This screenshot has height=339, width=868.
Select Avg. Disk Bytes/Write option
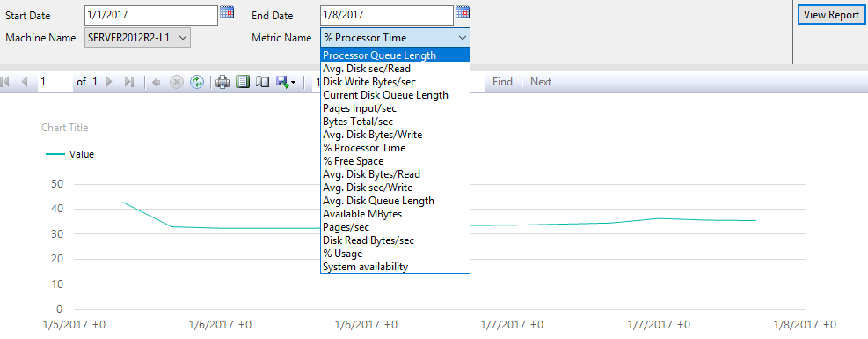pyautogui.click(x=395, y=135)
